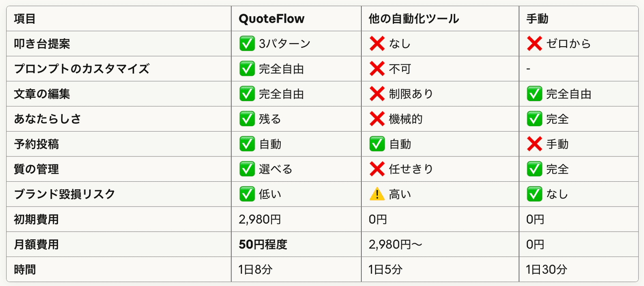Screen dimensions: 644x286
Task: Click the ブランド毀損リスク row label
Action: click(x=64, y=194)
